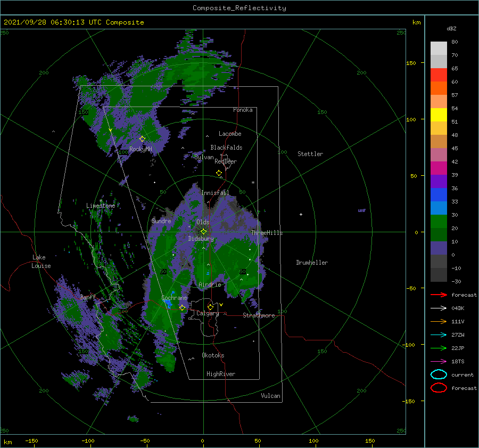Viewport: 479px width, 448px height.
Task: Click the Ponoka city label
Action: click(243, 110)
